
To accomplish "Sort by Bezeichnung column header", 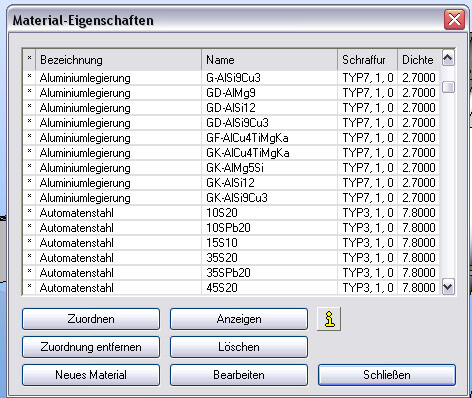I will 119,60.
